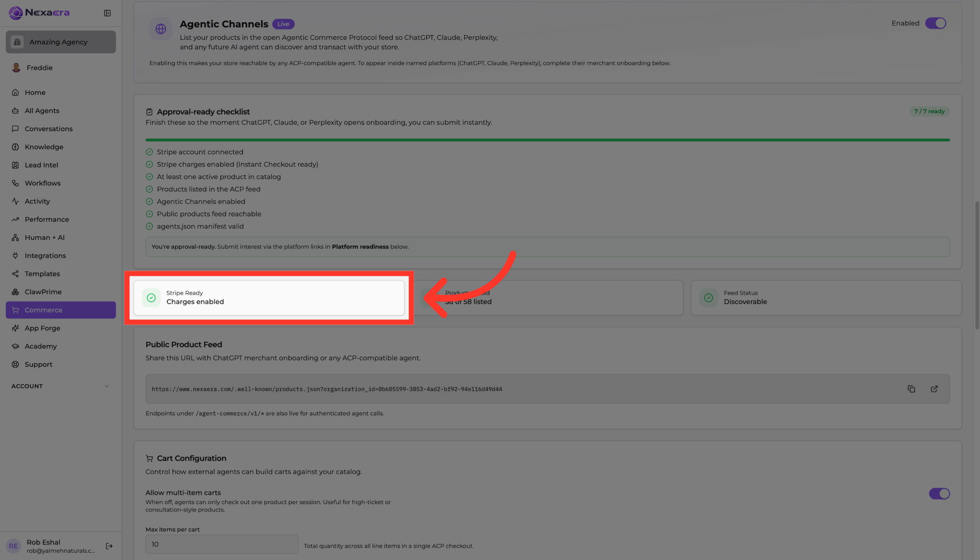Click the Support lifebuoy icon
The image size is (980, 560).
coord(15,364)
